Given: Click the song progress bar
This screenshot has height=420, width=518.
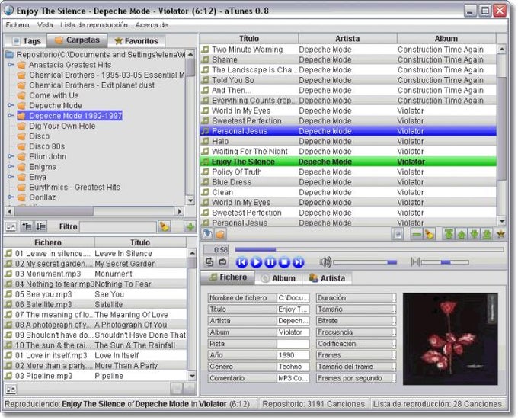Looking at the screenshot, I should pyautogui.click(x=369, y=249).
